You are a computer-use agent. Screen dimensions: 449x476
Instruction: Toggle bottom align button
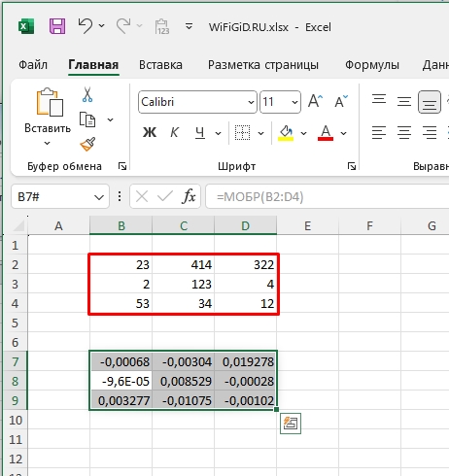click(430, 102)
